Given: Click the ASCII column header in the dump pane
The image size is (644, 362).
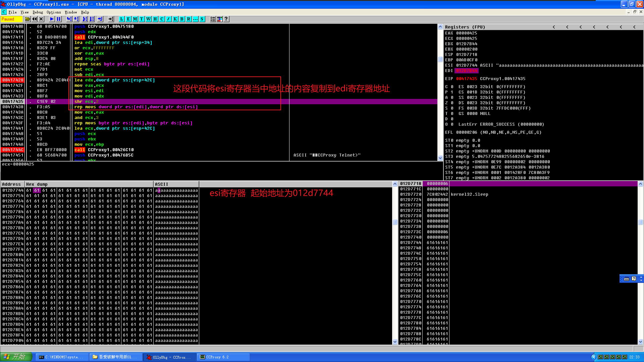Looking at the screenshot, I should (x=176, y=184).
